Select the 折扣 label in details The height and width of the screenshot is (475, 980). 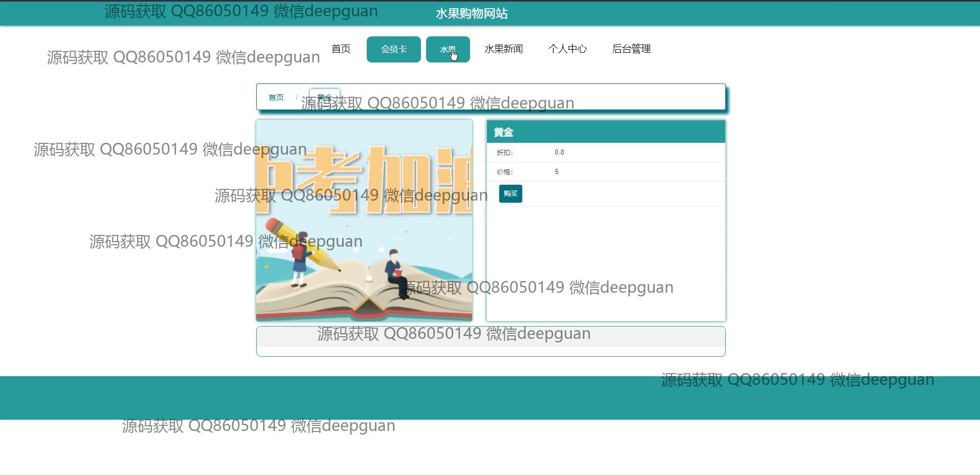[504, 153]
